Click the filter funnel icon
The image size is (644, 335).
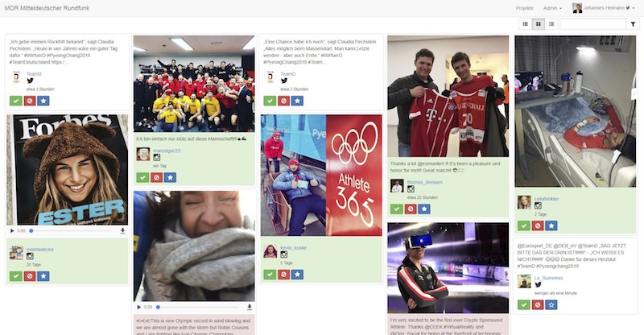pos(633,24)
